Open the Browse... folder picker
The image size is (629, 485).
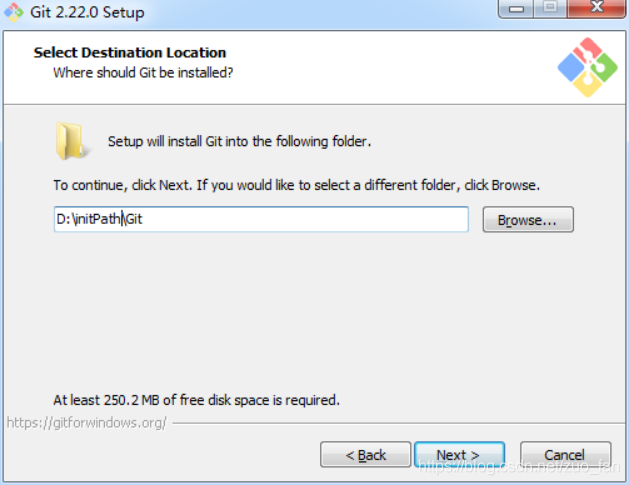click(528, 219)
